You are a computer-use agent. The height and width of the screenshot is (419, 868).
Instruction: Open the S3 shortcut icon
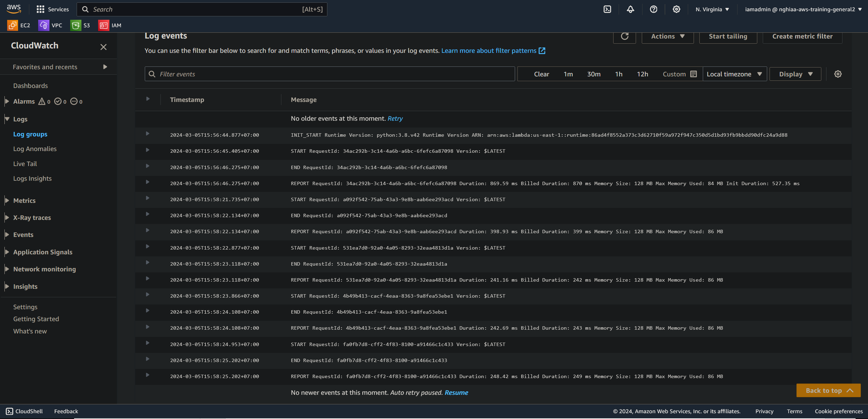point(76,25)
